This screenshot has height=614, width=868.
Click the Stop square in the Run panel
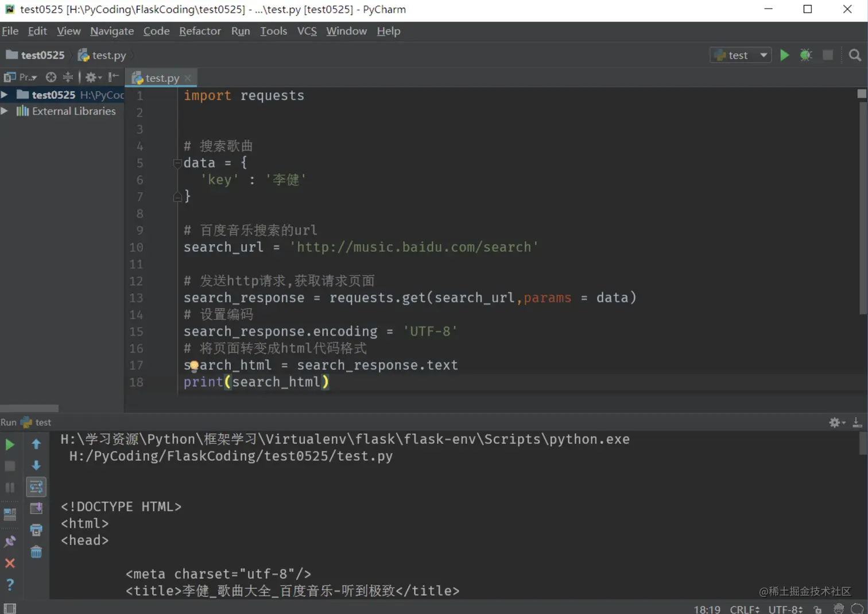coord(10,466)
